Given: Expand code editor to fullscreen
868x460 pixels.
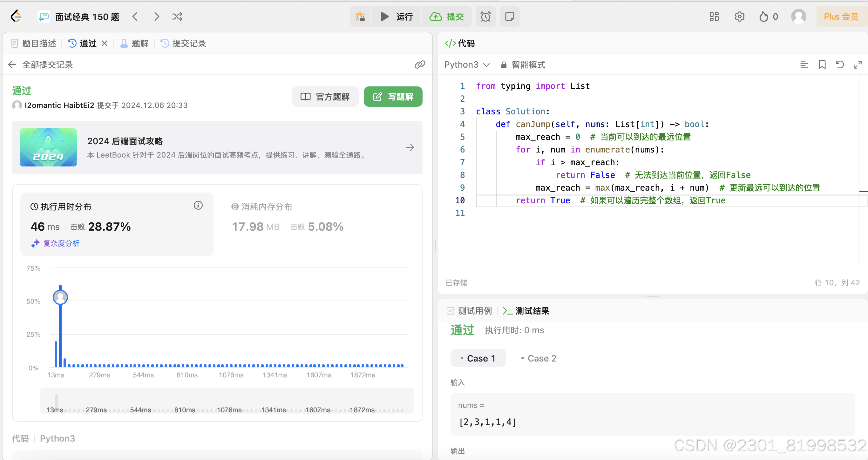Looking at the screenshot, I should [x=858, y=64].
